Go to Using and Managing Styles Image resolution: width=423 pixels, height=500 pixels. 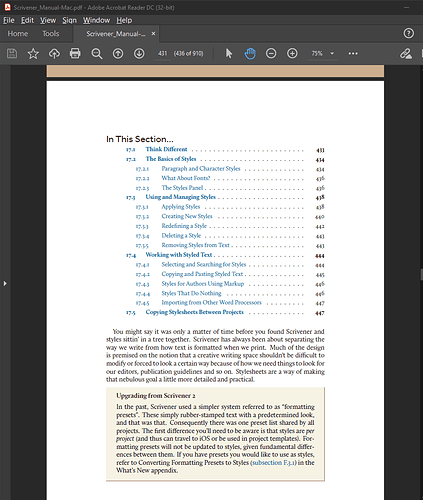[x=180, y=197]
